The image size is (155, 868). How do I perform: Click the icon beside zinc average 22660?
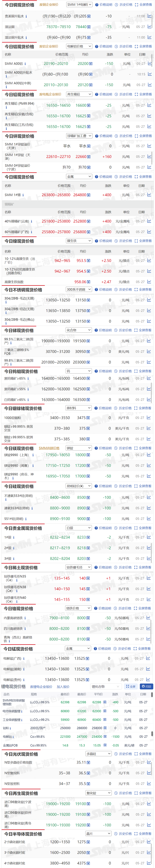89,157
